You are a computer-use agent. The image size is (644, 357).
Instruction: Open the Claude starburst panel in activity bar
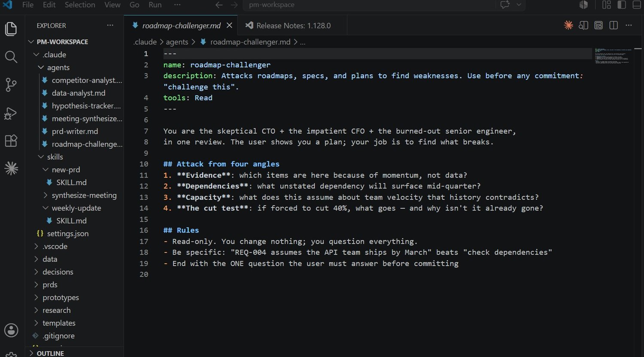11,169
